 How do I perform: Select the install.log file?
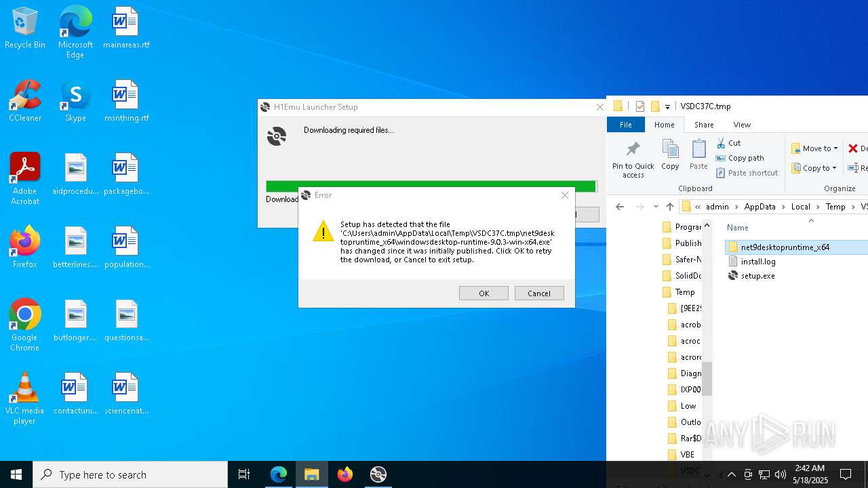757,262
